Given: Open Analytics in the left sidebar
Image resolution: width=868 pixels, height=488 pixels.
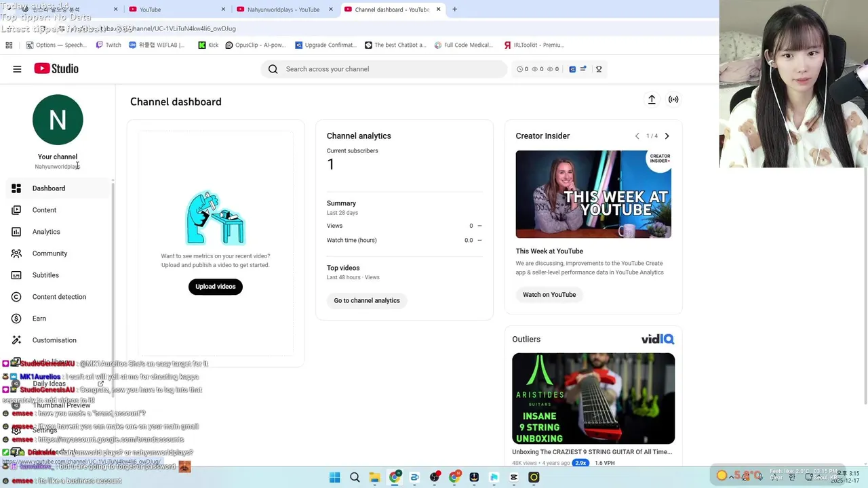Looking at the screenshot, I should pyautogui.click(x=58, y=232).
